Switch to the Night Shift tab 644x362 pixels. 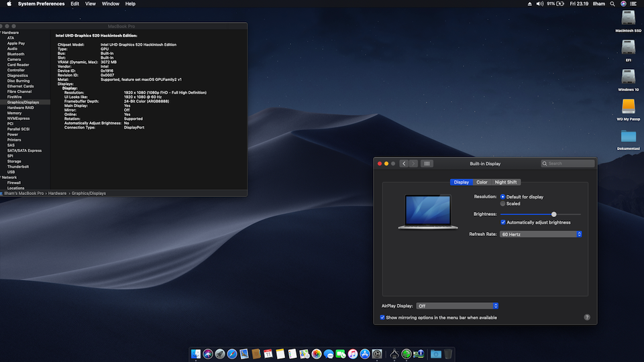pos(506,182)
